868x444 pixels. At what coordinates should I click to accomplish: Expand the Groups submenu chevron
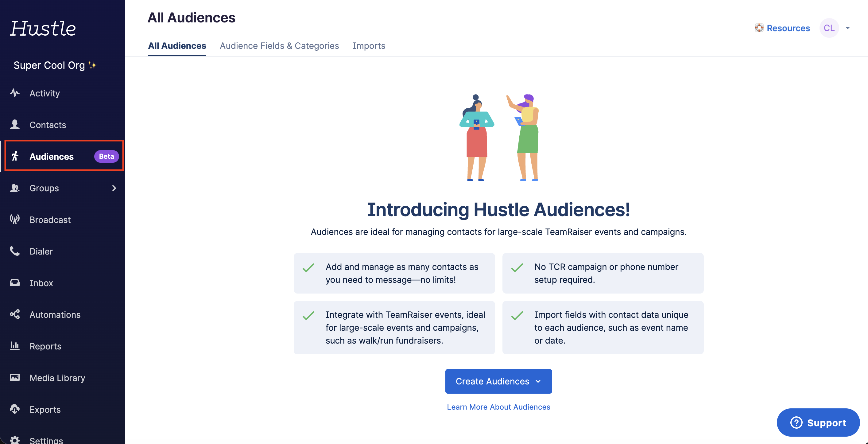tap(114, 188)
